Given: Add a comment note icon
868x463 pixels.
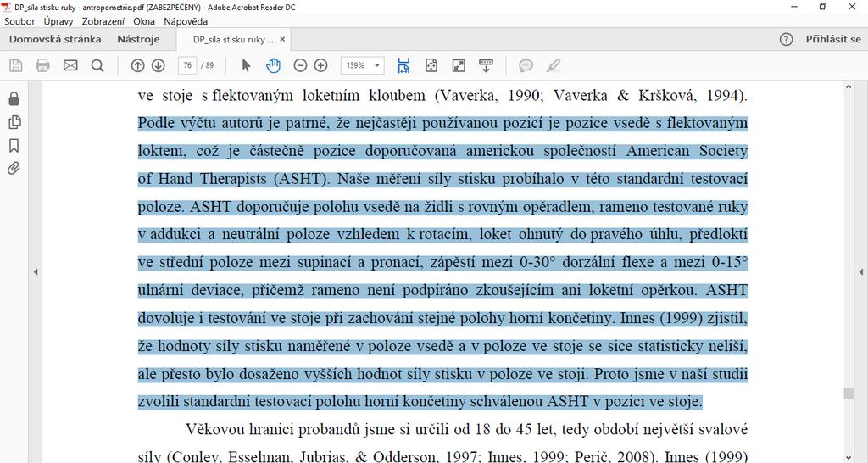Looking at the screenshot, I should click(x=526, y=65).
